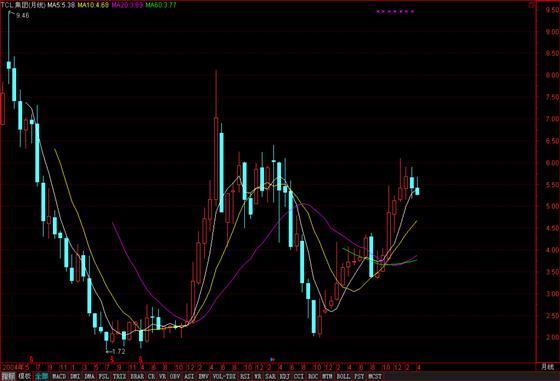Open the 月线 period selector
This screenshot has width=560, height=381.
point(547,367)
